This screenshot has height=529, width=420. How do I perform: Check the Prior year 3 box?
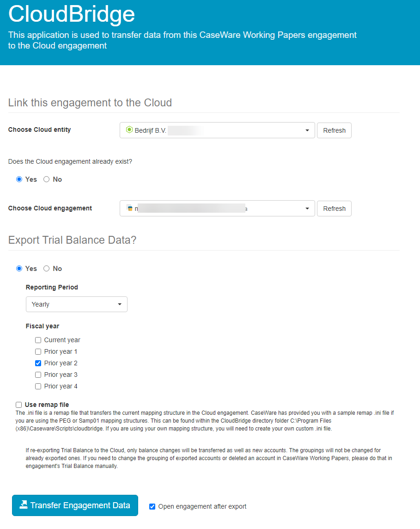coord(38,375)
